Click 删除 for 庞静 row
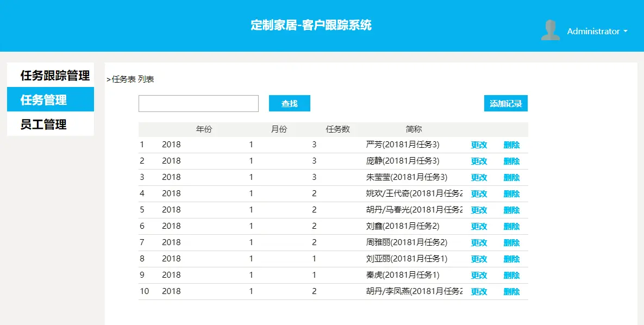Screen dimensions: 644x325 pyautogui.click(x=512, y=161)
